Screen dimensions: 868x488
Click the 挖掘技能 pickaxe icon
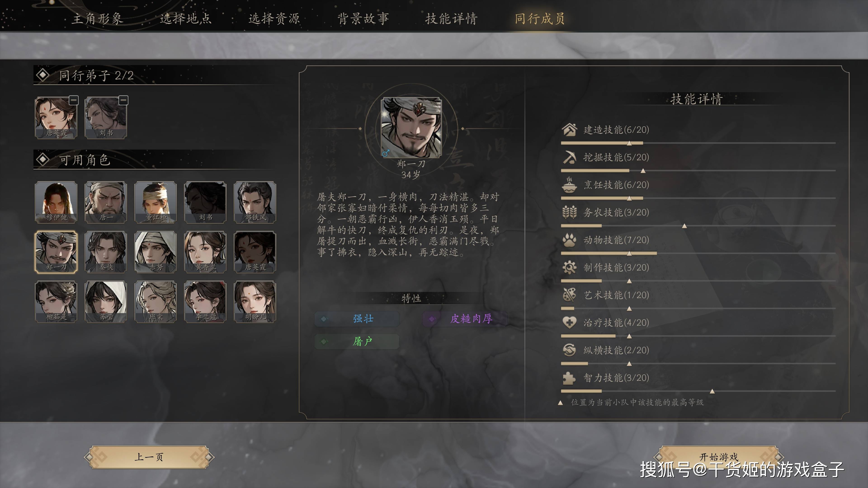[569, 157]
